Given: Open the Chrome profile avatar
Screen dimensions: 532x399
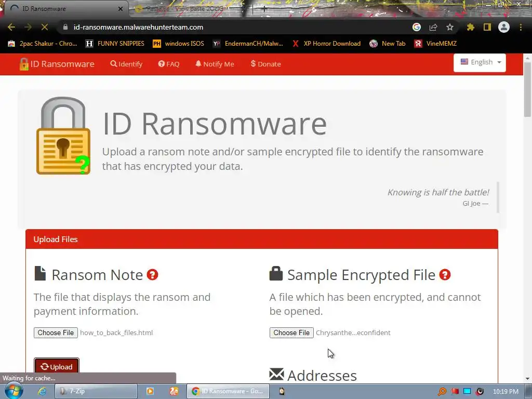Looking at the screenshot, I should (504, 27).
